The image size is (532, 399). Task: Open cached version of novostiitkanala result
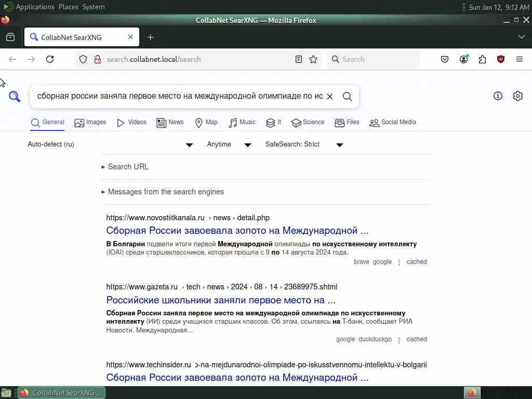click(417, 262)
